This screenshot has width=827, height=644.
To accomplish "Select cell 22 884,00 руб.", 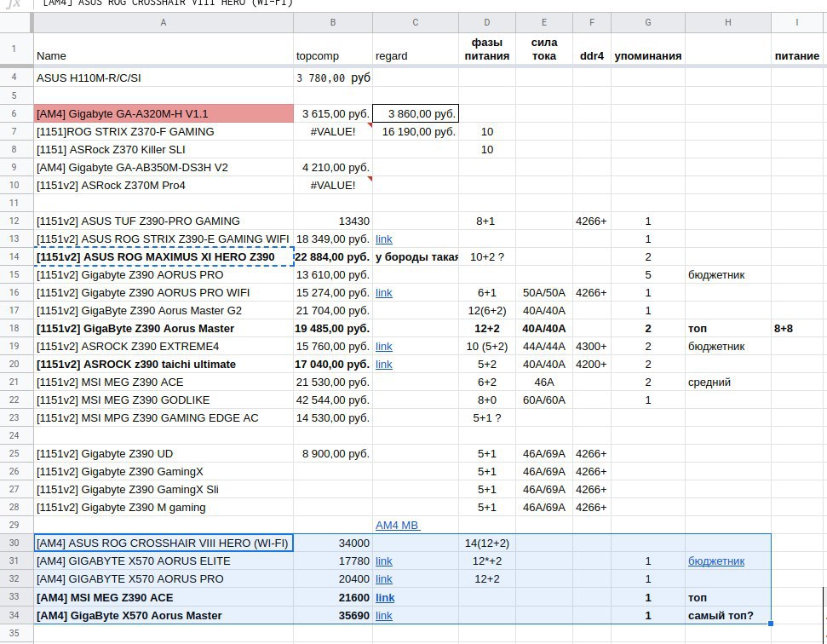I will [333, 257].
